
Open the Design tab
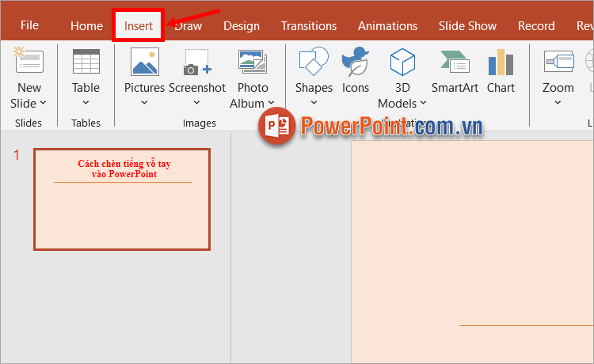242,26
